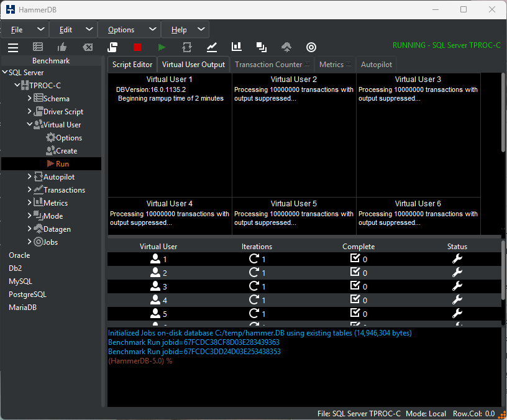Click the Autopilot toolbar icon
507x420 pixels.
(x=187, y=47)
